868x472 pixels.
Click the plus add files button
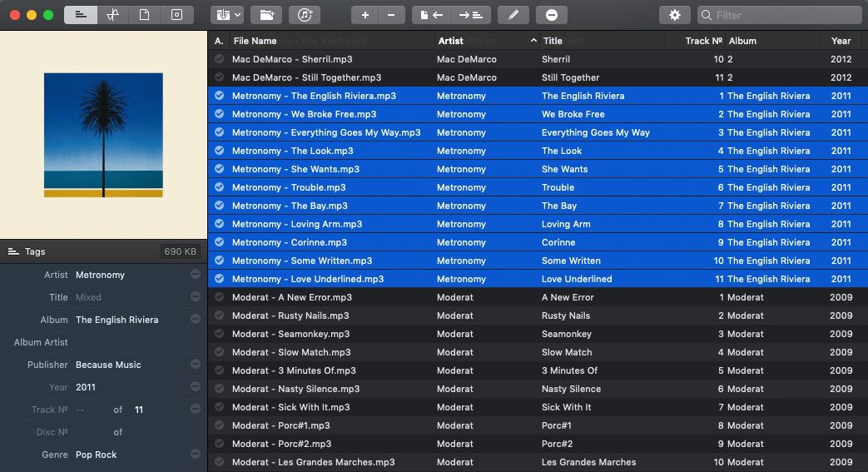point(365,15)
